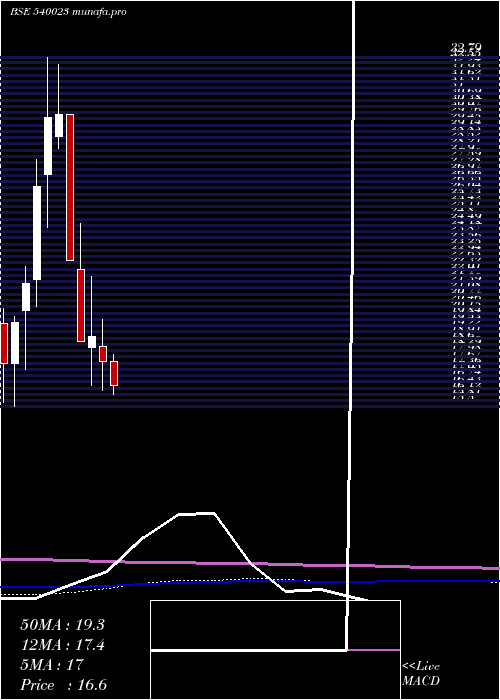This screenshot has width=500, height=700.
Task: Click the tallest red candlestick body
Action: tap(70, 188)
